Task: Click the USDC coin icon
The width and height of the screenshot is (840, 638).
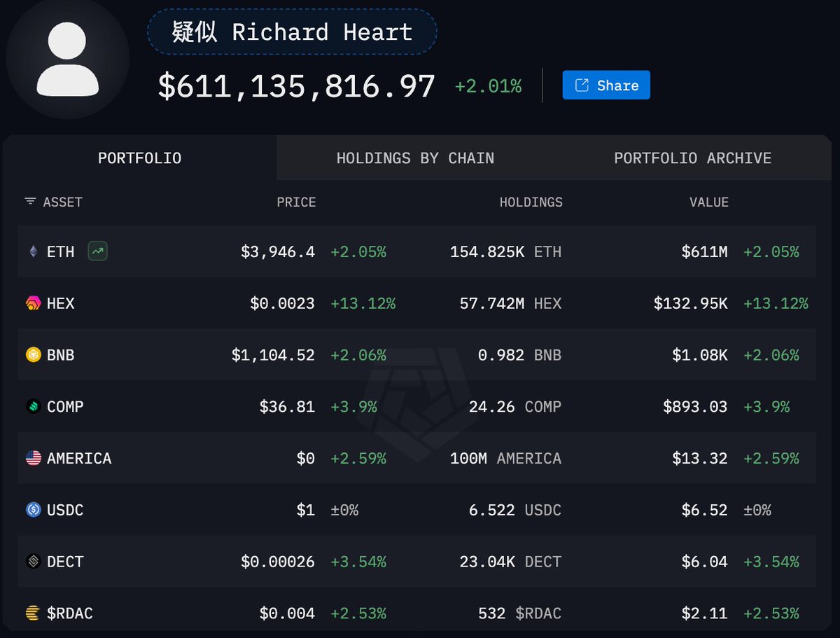Action: [33, 510]
